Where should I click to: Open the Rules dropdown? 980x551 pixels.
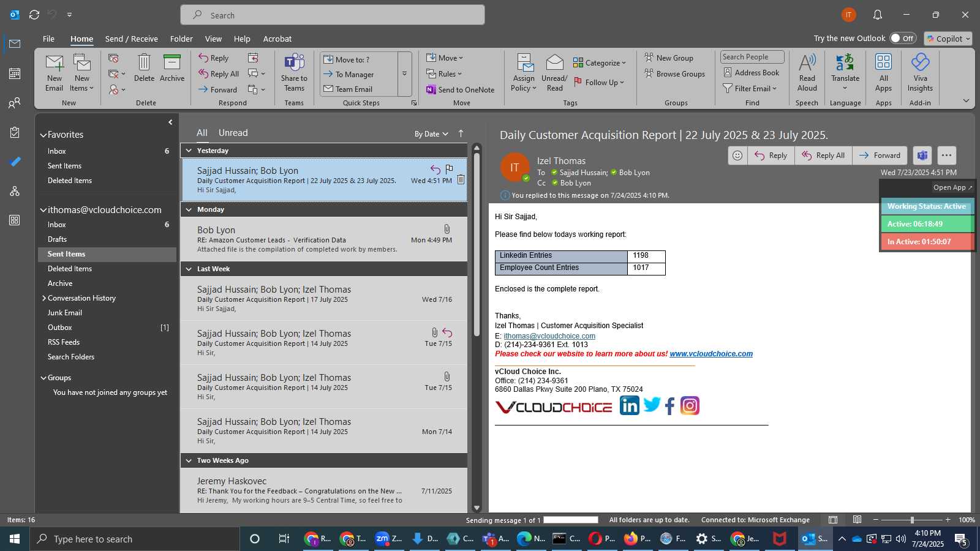445,73
